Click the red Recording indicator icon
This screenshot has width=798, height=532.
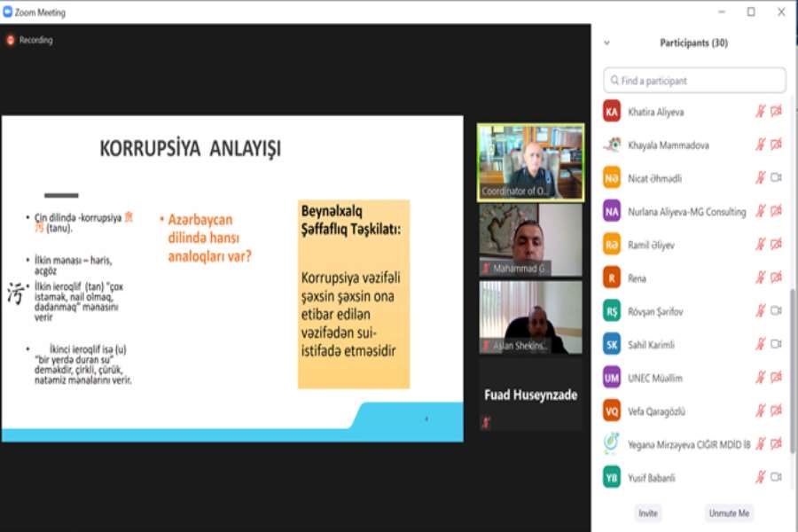click(10, 40)
